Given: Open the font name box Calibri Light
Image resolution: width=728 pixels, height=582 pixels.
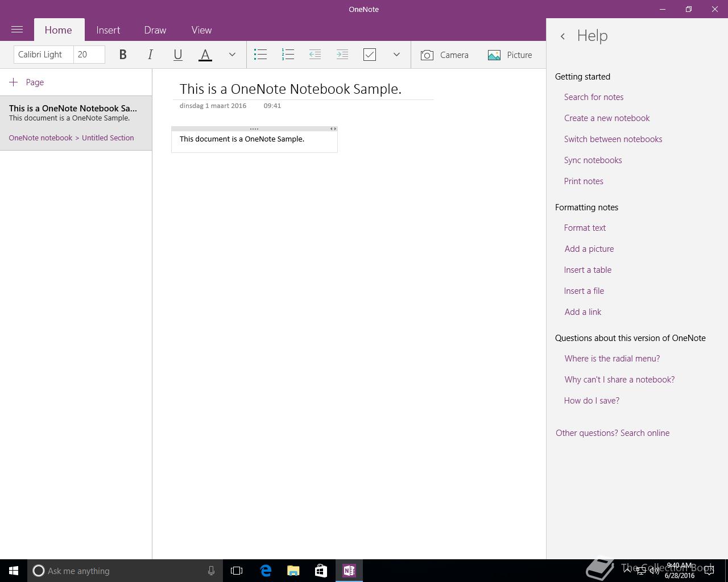Looking at the screenshot, I should [x=43, y=55].
